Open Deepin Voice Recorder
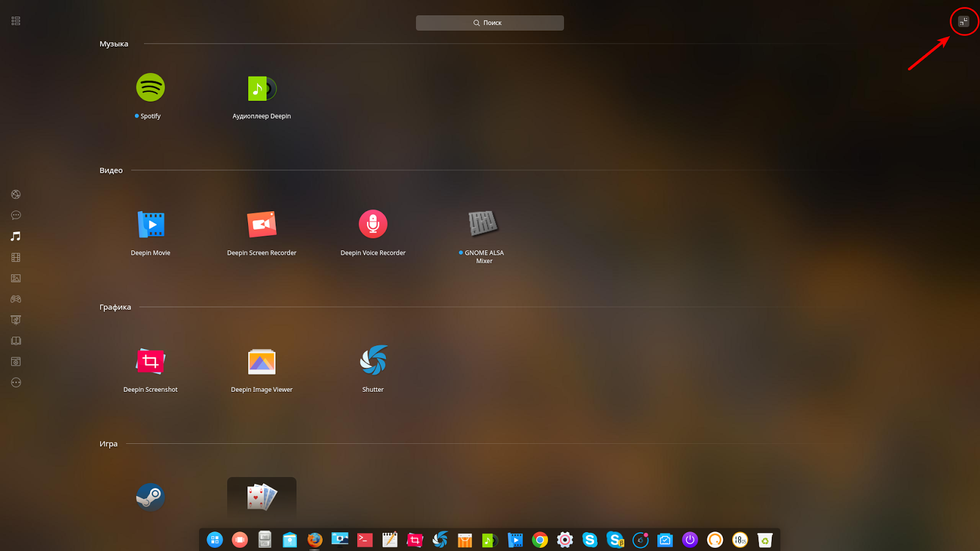 pos(372,223)
